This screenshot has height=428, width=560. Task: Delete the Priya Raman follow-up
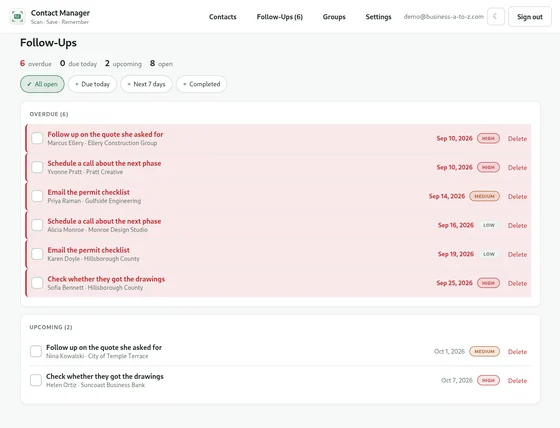pos(517,196)
